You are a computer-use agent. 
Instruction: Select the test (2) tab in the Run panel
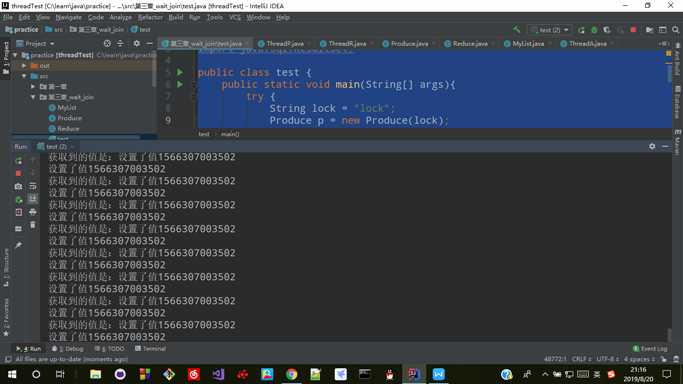click(x=55, y=147)
